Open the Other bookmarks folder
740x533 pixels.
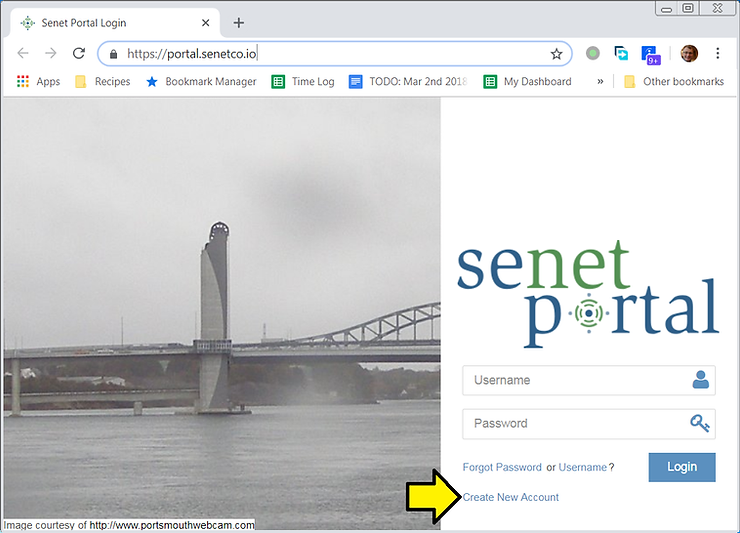click(x=672, y=82)
